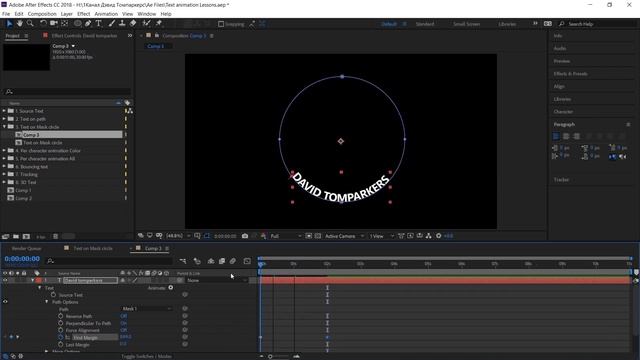Toggle hide shy layers icon in timeline
The image size is (640, 360).
pyautogui.click(x=211, y=261)
